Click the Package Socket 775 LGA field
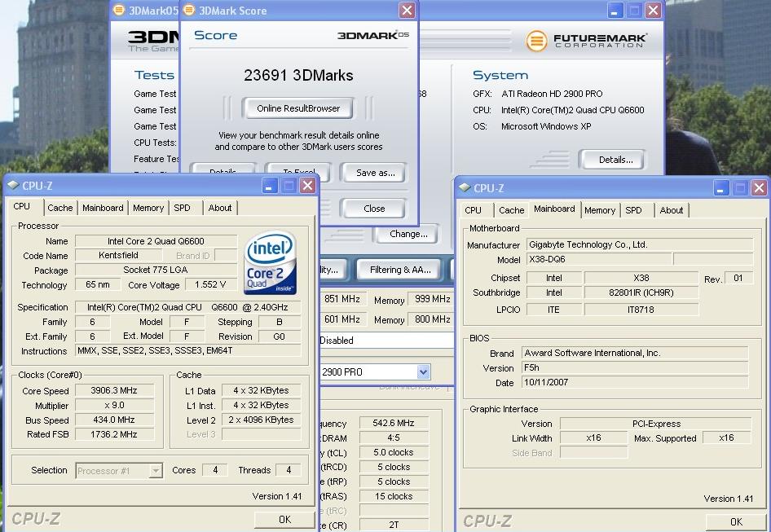 point(156,270)
